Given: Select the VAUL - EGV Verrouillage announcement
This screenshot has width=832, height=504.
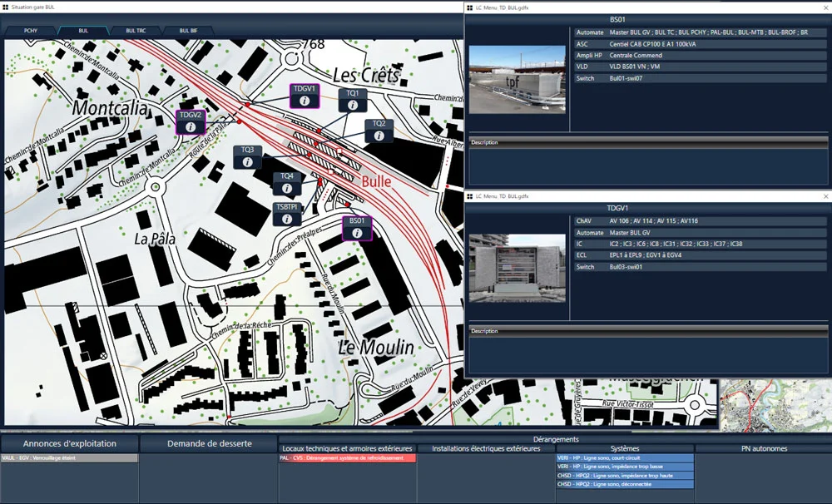Looking at the screenshot, I should coord(69,457).
